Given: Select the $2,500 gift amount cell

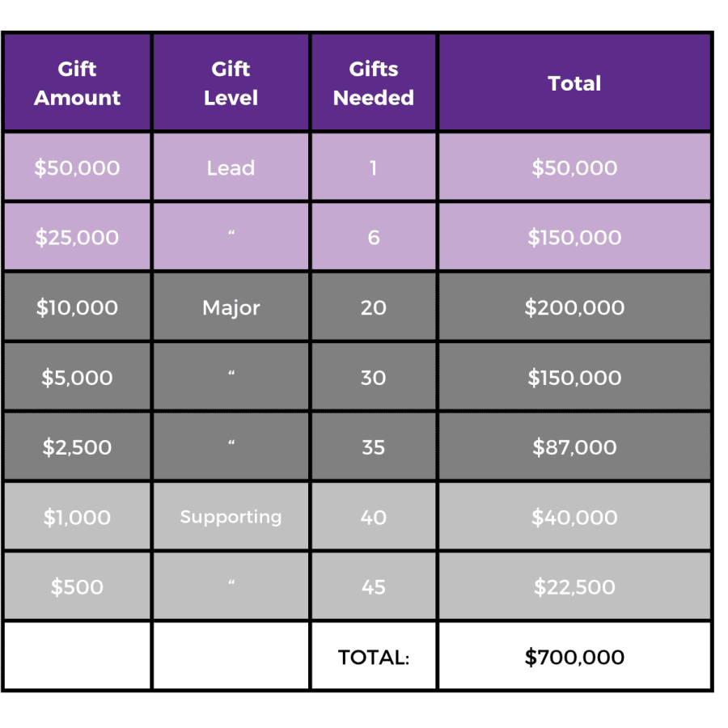Looking at the screenshot, I should click(x=77, y=447).
